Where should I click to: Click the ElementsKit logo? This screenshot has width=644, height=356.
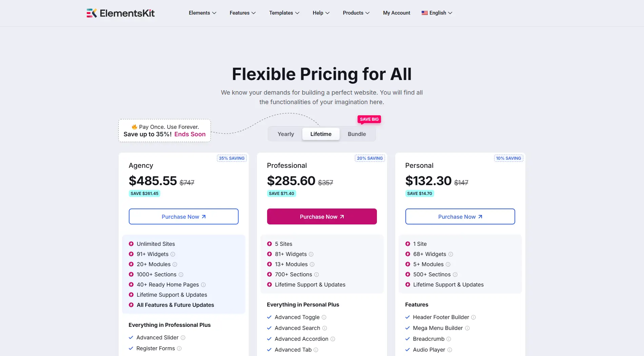[x=120, y=13]
